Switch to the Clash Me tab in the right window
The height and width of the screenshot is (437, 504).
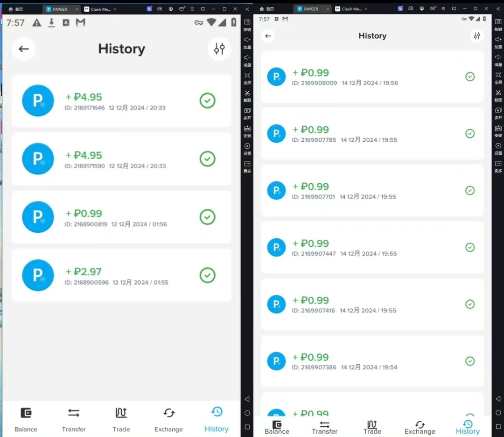pyautogui.click(x=350, y=9)
